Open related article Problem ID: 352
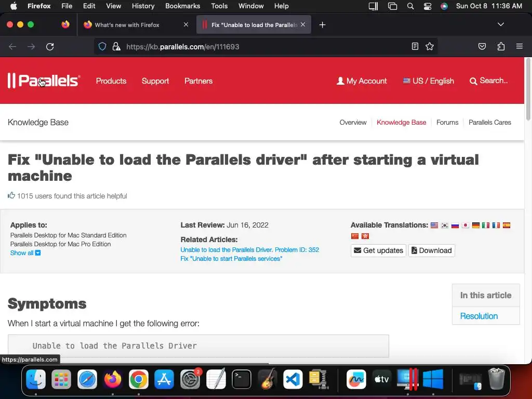This screenshot has height=399, width=532. pos(250,250)
